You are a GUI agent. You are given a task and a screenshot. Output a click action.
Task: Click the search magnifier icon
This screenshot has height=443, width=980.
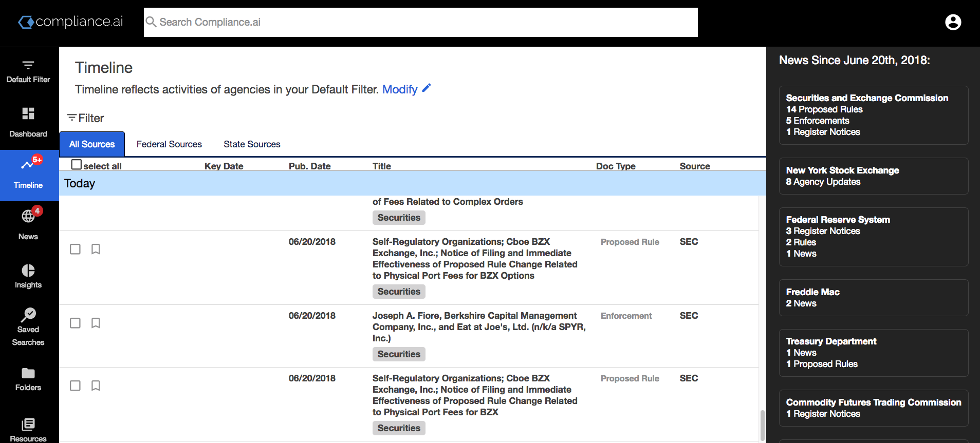[151, 22]
